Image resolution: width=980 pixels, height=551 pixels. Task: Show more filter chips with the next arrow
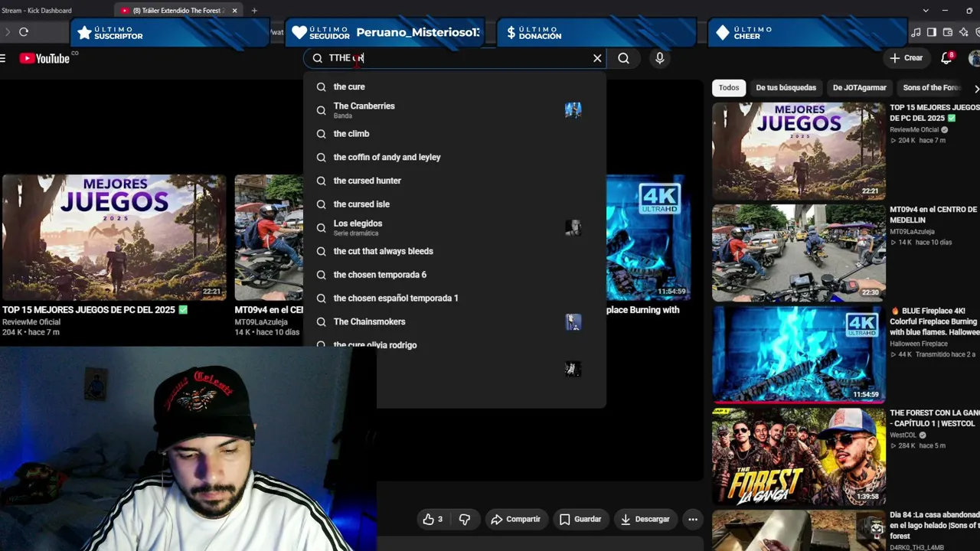pyautogui.click(x=976, y=88)
